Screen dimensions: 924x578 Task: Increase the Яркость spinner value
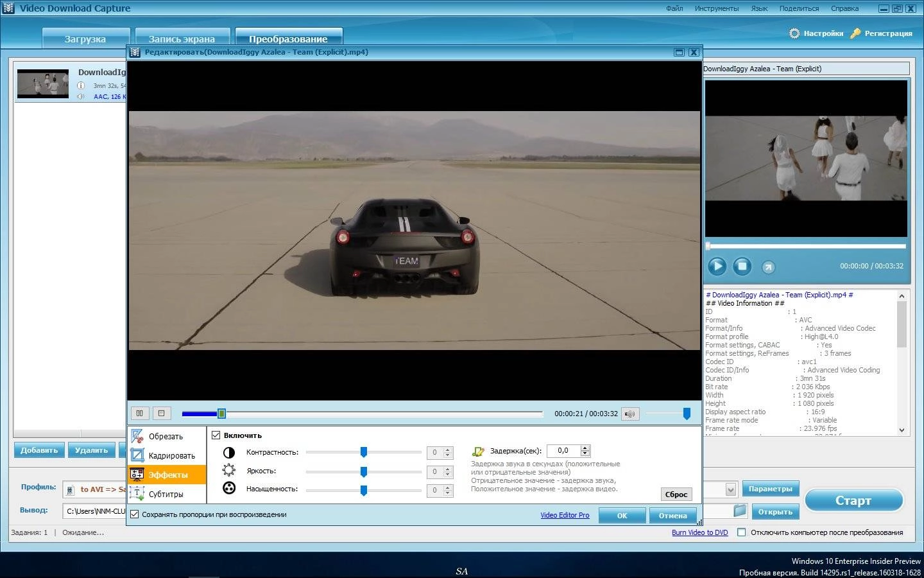[x=449, y=469]
